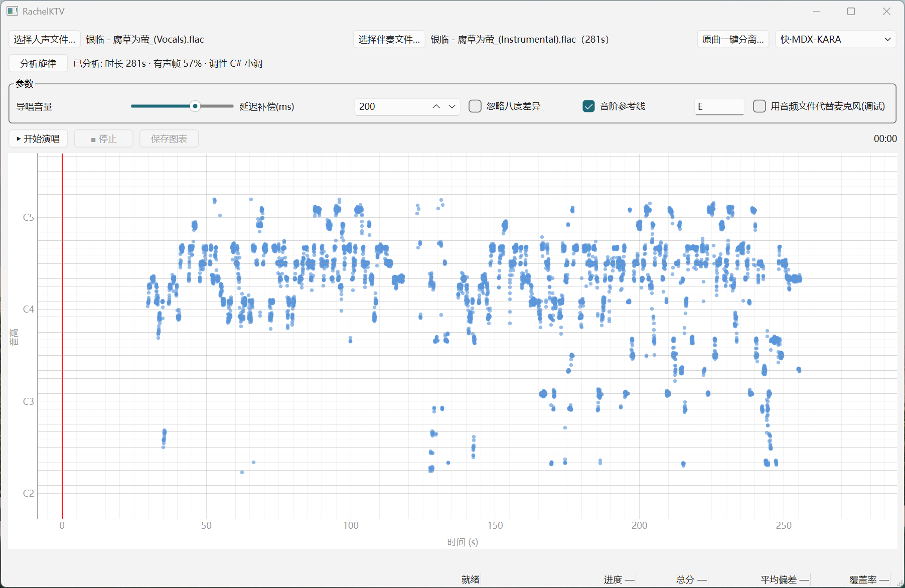The width and height of the screenshot is (905, 588).
Task: Minimize the RachelKTV window
Action: point(816,11)
